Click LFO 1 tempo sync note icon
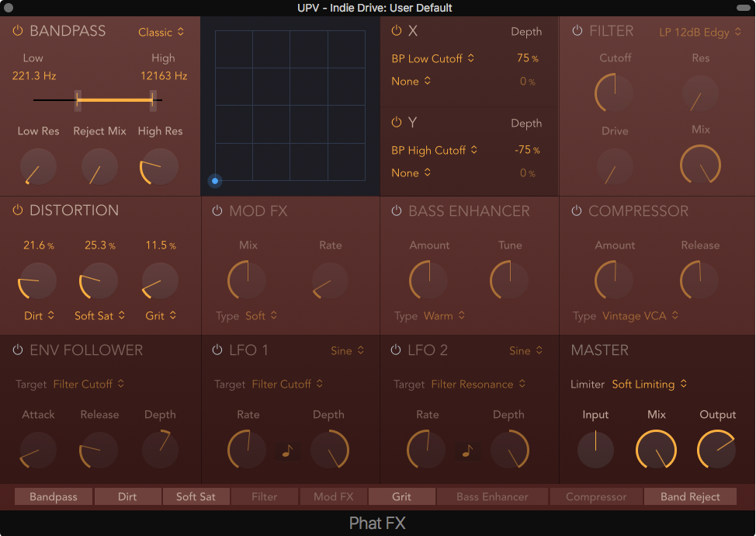The width and height of the screenshot is (756, 536). point(287,451)
